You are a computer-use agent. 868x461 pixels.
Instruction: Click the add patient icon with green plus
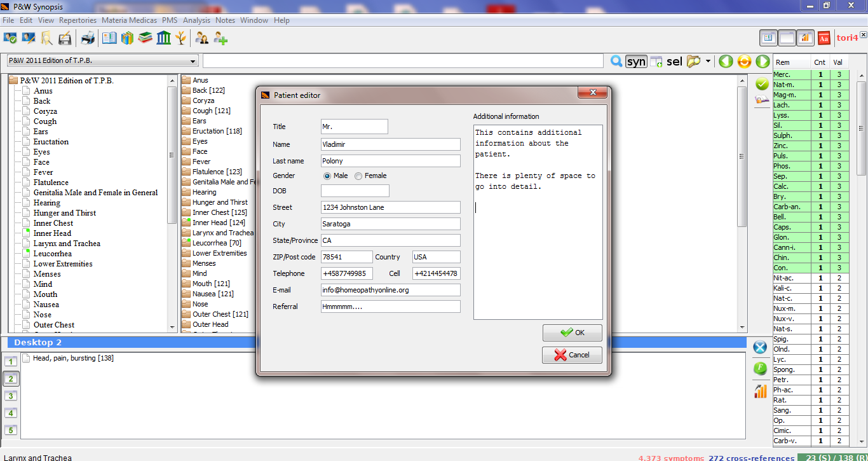point(220,38)
